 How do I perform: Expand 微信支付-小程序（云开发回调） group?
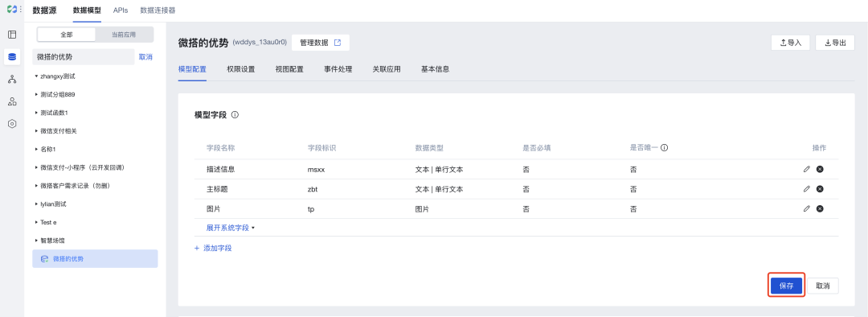(36, 167)
